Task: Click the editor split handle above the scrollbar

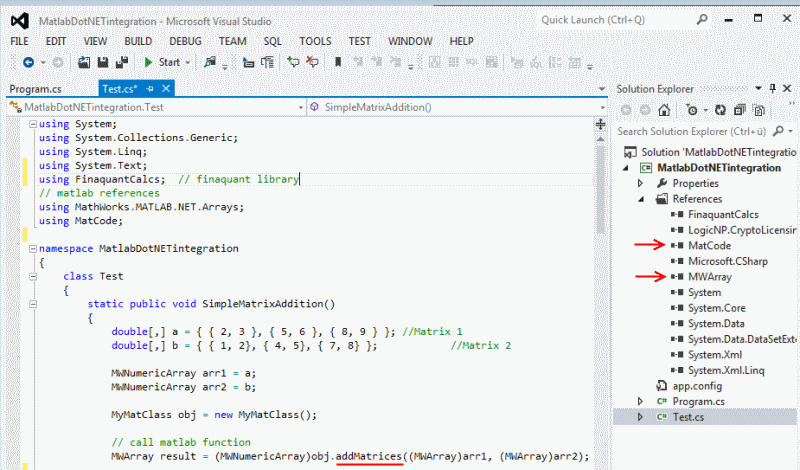Action: click(x=601, y=125)
